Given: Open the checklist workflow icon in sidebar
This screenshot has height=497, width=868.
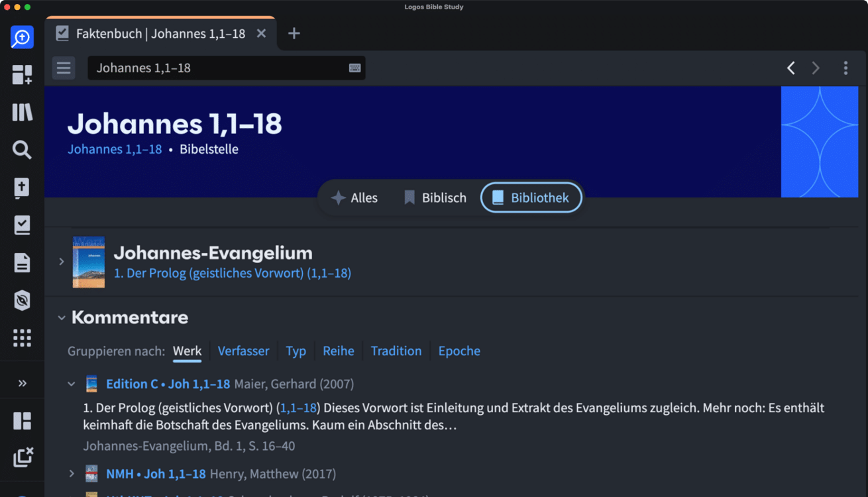Looking at the screenshot, I should click(x=22, y=225).
